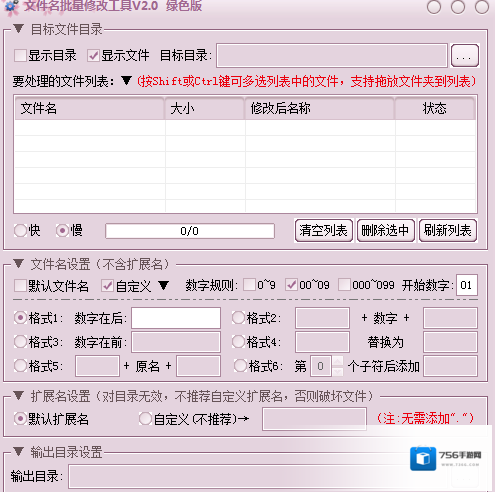
Task: Click the 刷新列表 button
Action: [x=448, y=230]
